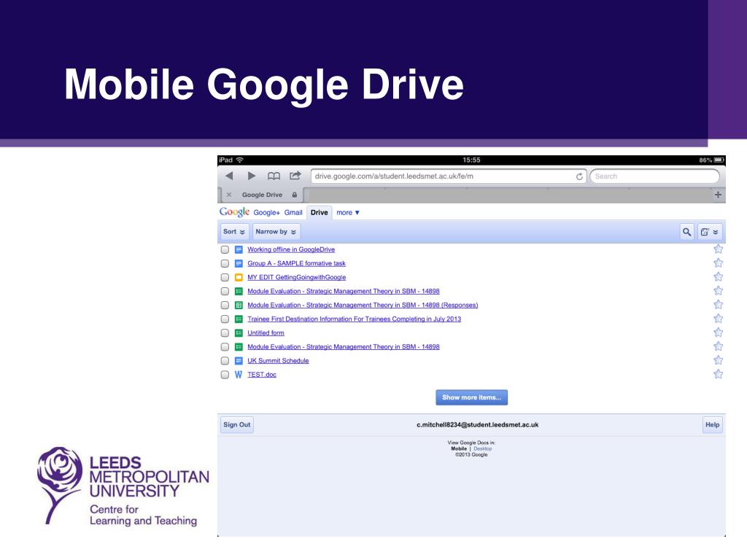The height and width of the screenshot is (560, 747).
Task: Close the Google Drive browser tab
Action: coord(229,195)
